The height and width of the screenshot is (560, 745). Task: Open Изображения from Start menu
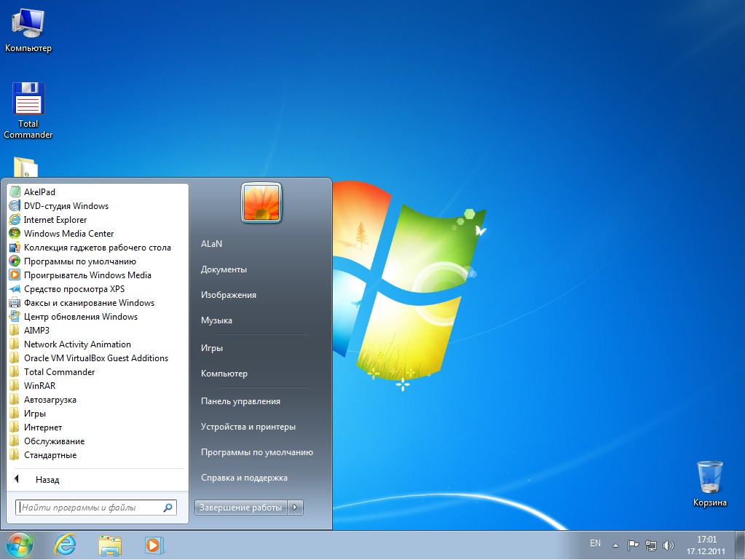coord(229,295)
